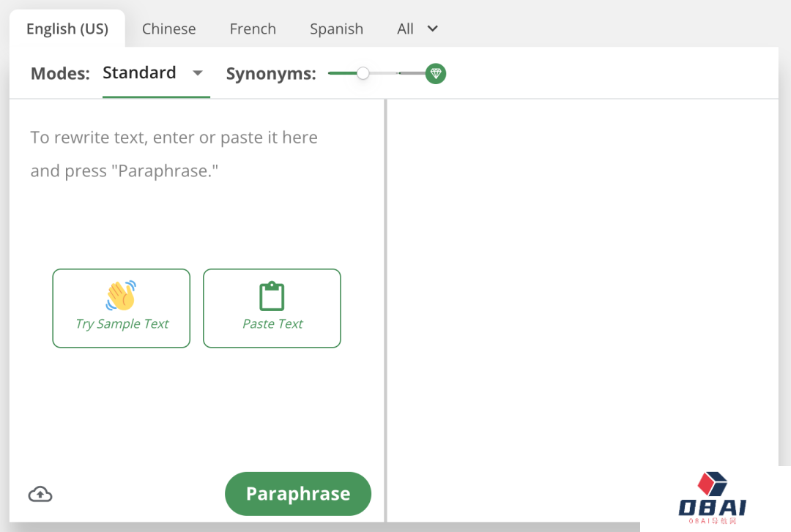The image size is (791, 532).
Task: Click the premium diamond icon on slider
Action: click(436, 73)
